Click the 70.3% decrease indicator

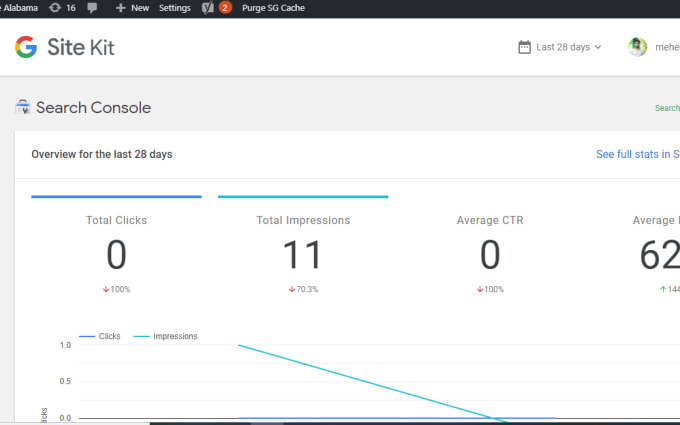coord(303,289)
